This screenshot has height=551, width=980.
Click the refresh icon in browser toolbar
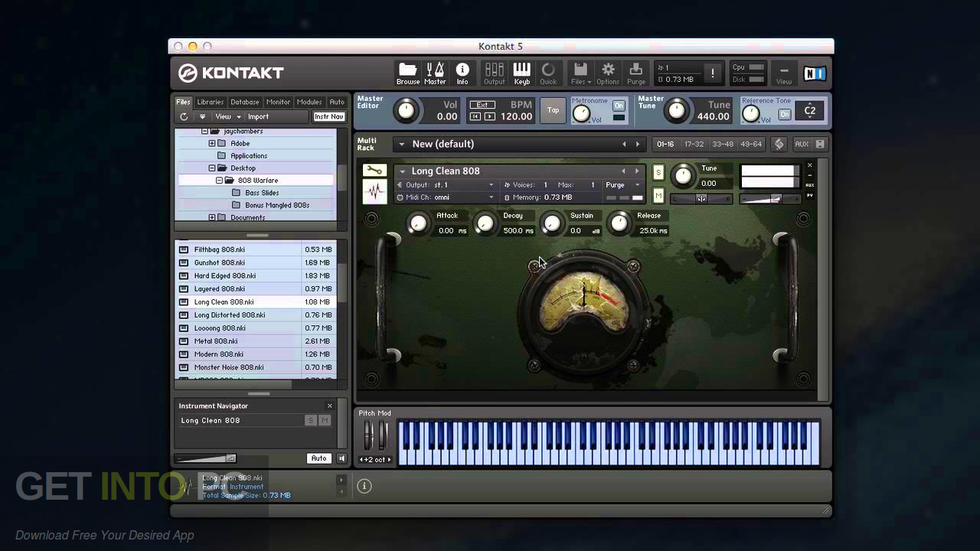pyautogui.click(x=184, y=116)
